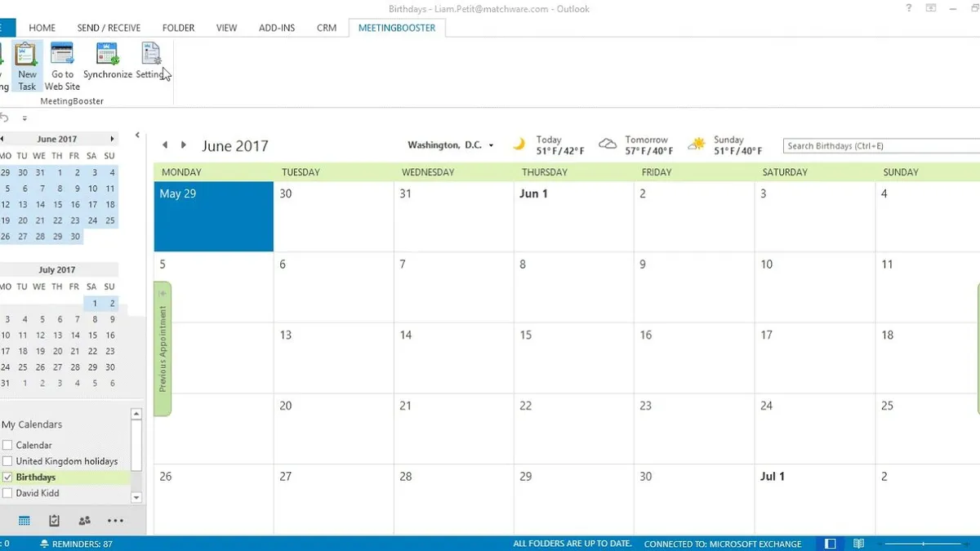Select 24 in June 2017 mini calendar
The height and width of the screenshot is (551, 980).
91,220
